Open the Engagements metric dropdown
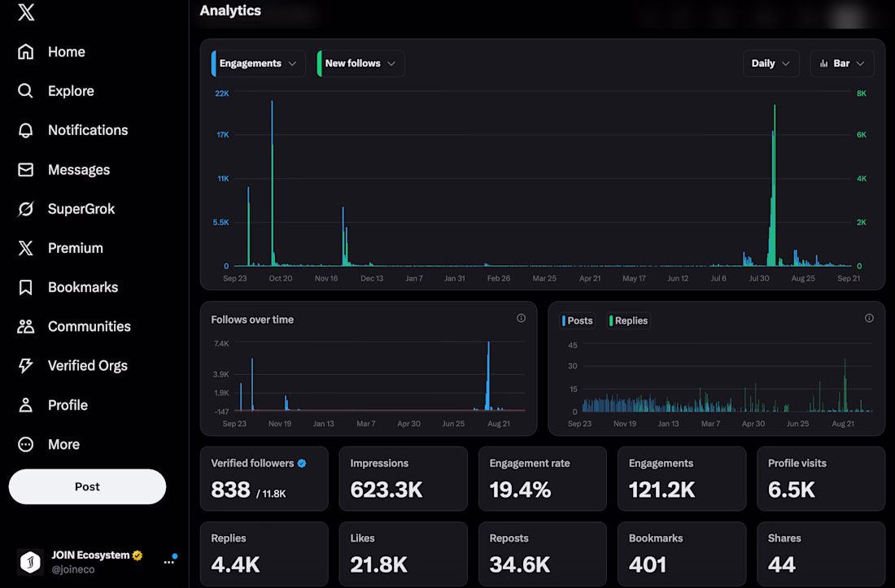895x588 pixels. pyautogui.click(x=258, y=63)
